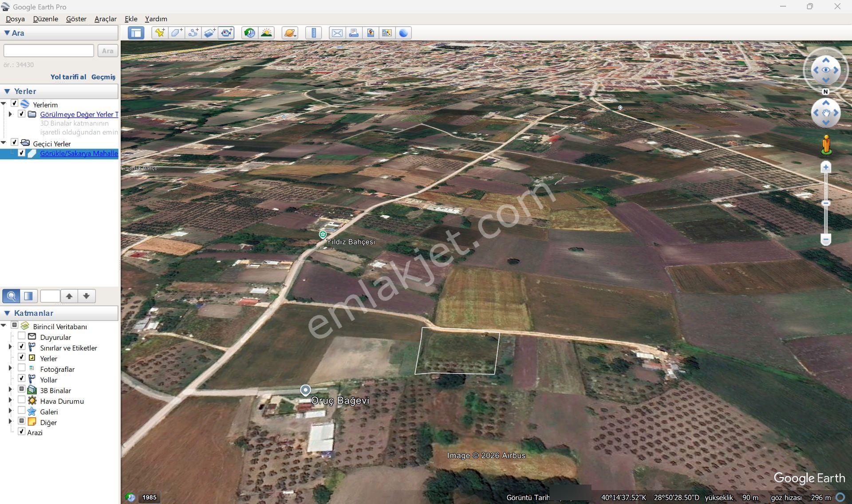Click the Print toolbar icon

(354, 33)
